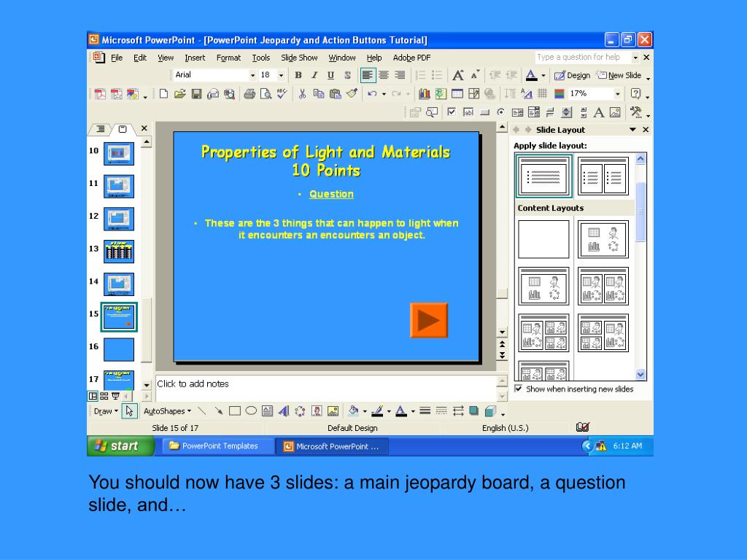Screen dimensions: 747x560
Task: Open the help question box dropdown arrow
Action: (635, 57)
